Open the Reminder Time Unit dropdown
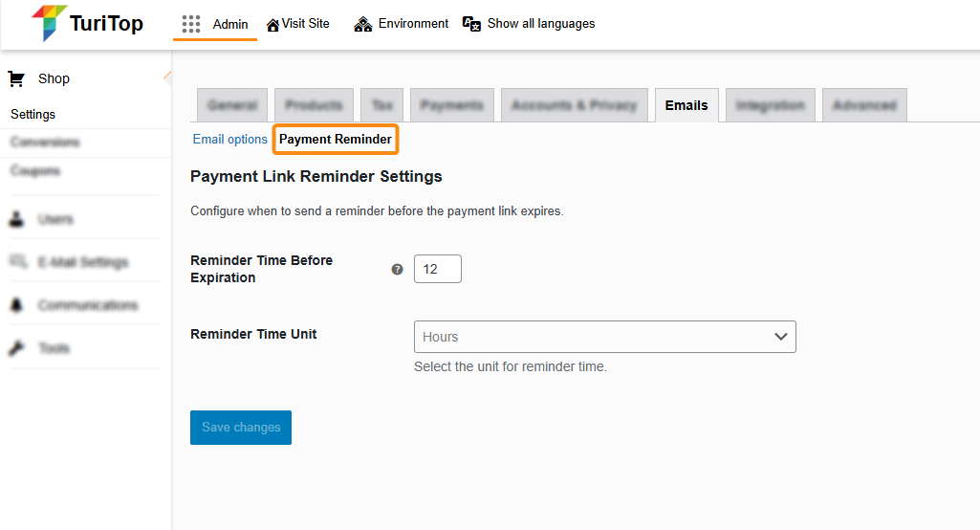The image size is (980, 530). coord(604,337)
